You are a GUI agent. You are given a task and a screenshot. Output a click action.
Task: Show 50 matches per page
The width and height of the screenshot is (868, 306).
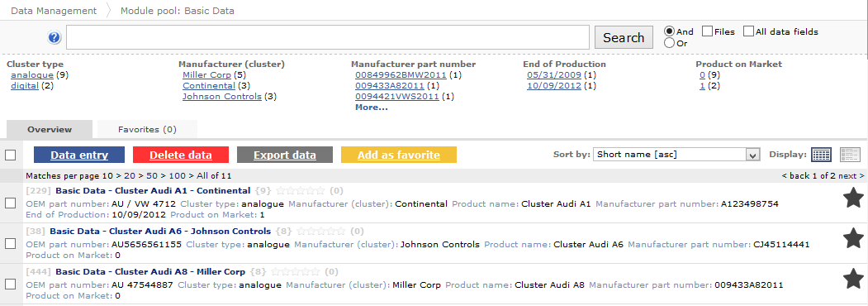(151, 175)
